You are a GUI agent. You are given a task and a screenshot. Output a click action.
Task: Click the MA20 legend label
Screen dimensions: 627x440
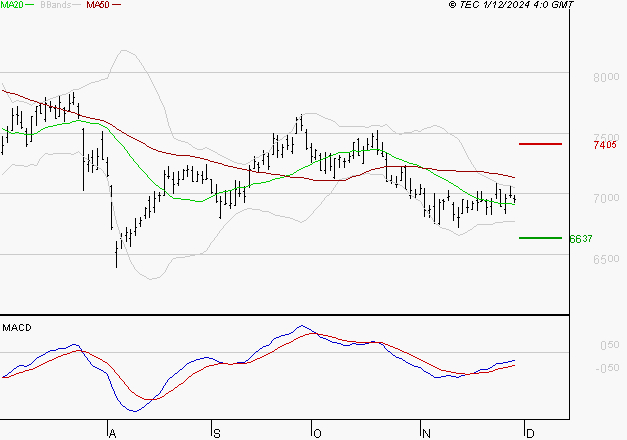coord(12,5)
